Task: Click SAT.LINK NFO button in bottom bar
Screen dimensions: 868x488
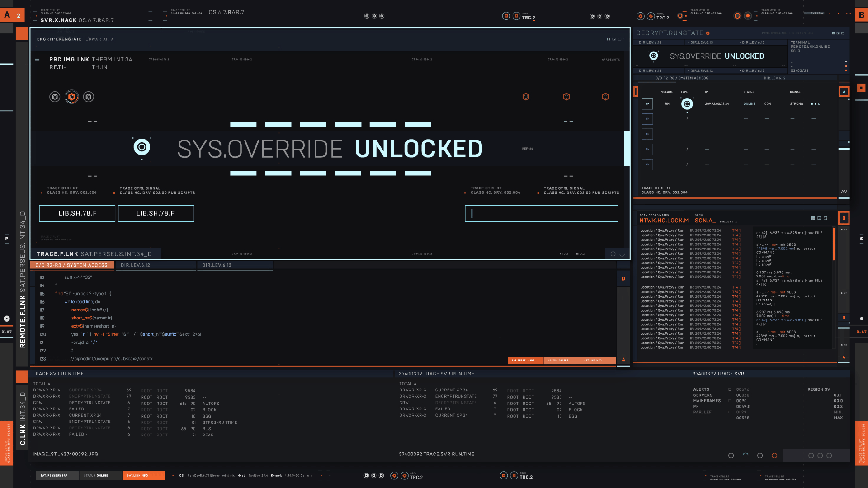Action: (143, 475)
